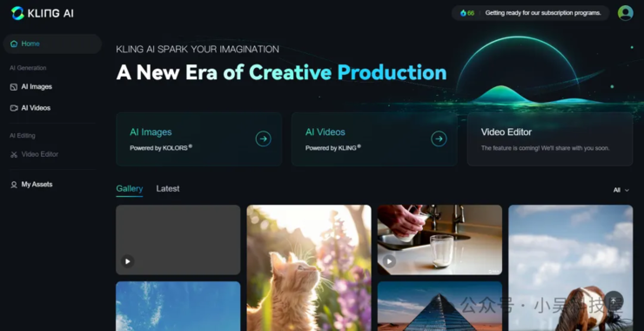644x331 pixels.
Task: Click the scroll-to-top arrow button
Action: [614, 301]
